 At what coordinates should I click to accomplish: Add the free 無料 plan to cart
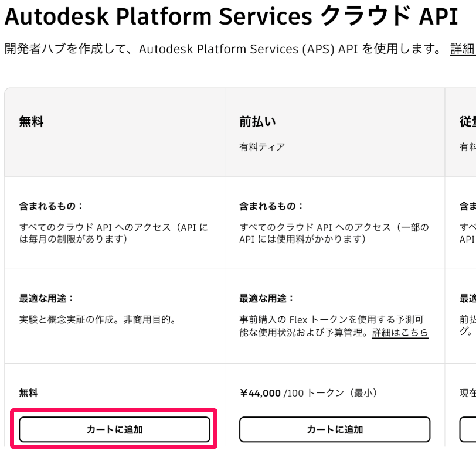pyautogui.click(x=114, y=429)
